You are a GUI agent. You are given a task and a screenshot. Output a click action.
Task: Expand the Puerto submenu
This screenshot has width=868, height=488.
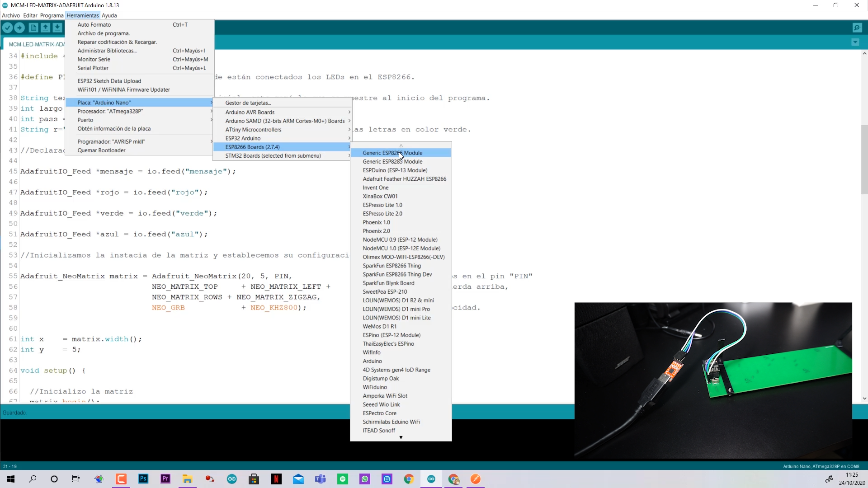coord(140,120)
